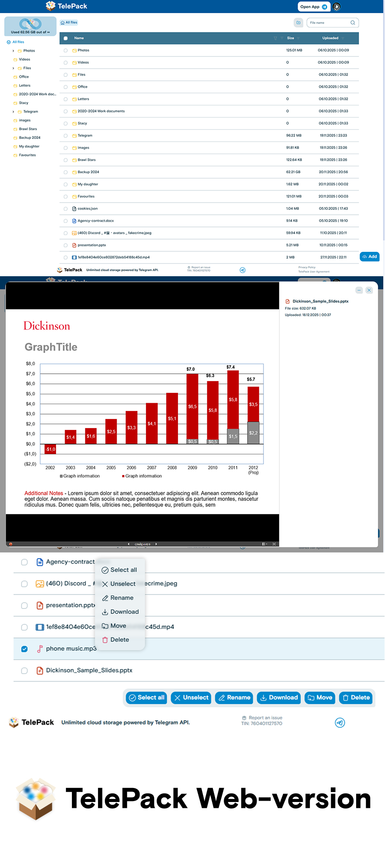This screenshot has height=868, width=385.
Task: Expand the Files folder in sidebar tree
Action: (x=13, y=68)
